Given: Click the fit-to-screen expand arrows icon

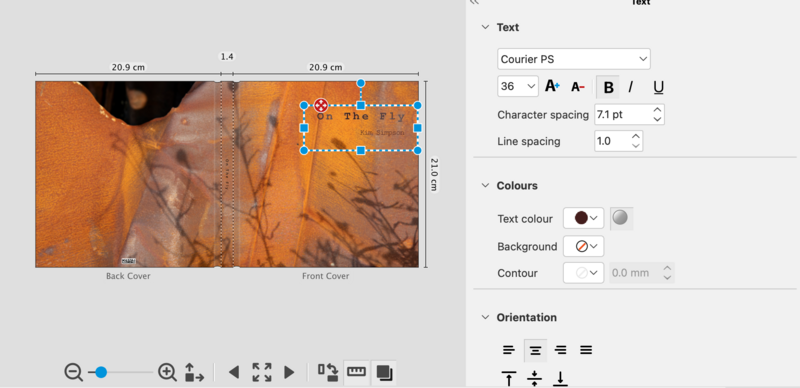Looking at the screenshot, I should pos(262,372).
